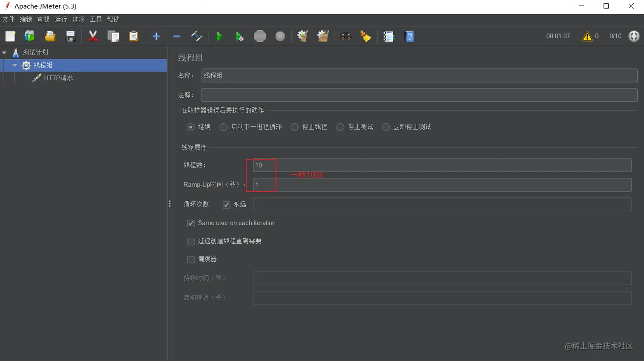Open the 查找 menu
Screen dimensions: 644x361
click(x=43, y=19)
